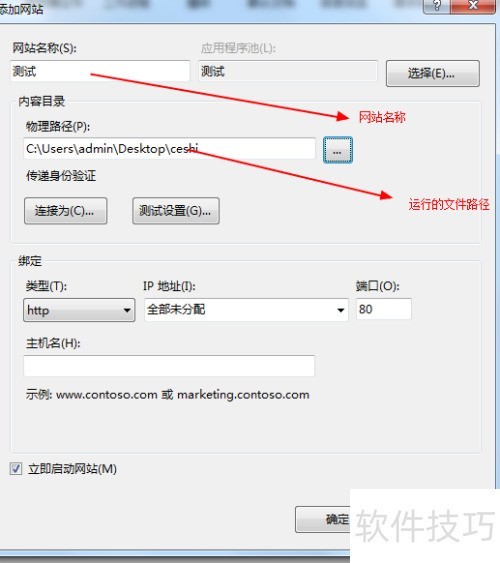This screenshot has width=500, height=563.
Task: Click the 全部未分配 combo box text
Action: (176, 309)
